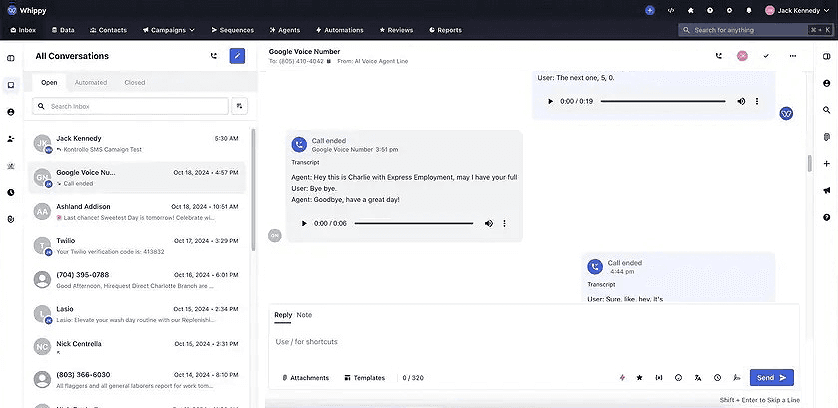Image resolution: width=838 pixels, height=408 pixels.
Task: Open Data in top navigation
Action: (63, 30)
